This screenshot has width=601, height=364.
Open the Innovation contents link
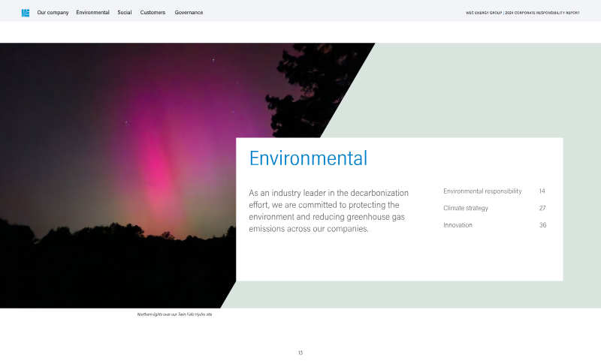click(458, 225)
